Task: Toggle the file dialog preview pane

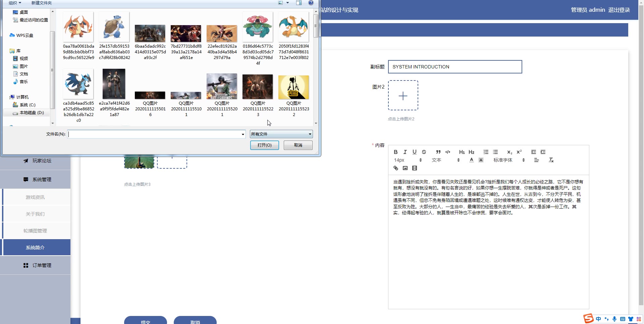Action: pos(299,3)
